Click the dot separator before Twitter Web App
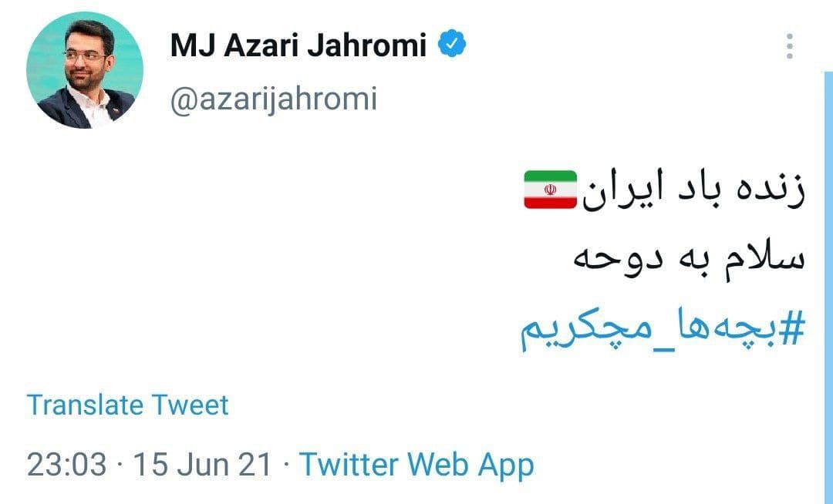Viewport: 833px width, 504px height. pos(285,465)
